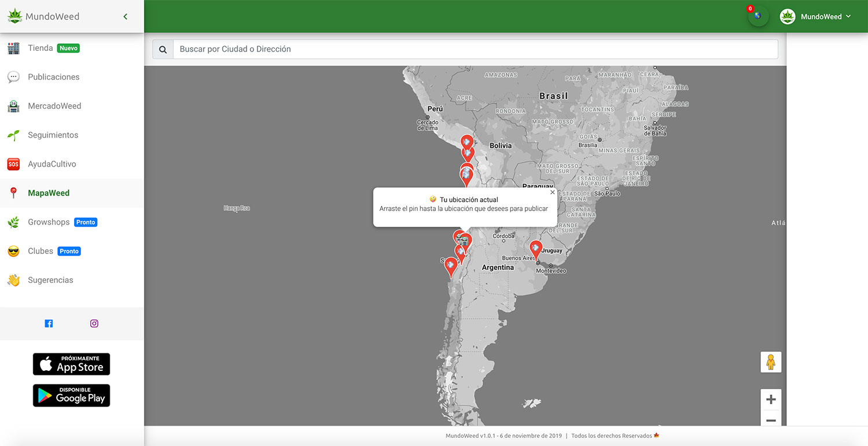Click the Hanga Roa label on map

[237, 208]
